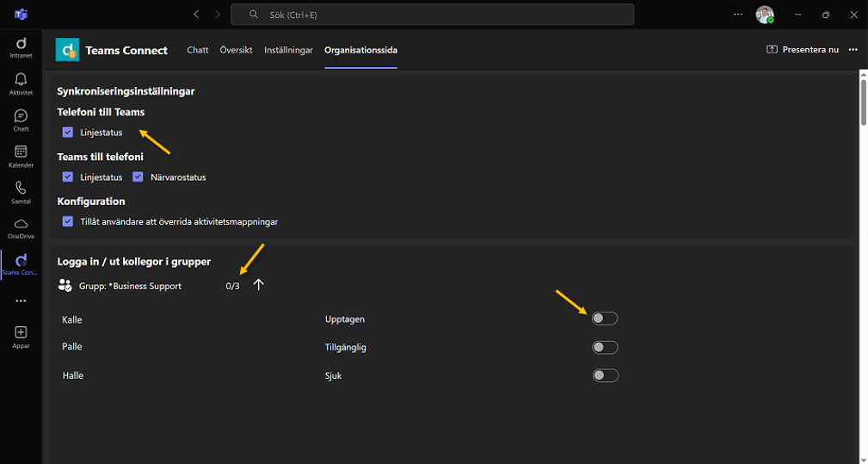868x464 pixels.
Task: Open OneDrive cloud icon
Action: pyautogui.click(x=21, y=229)
